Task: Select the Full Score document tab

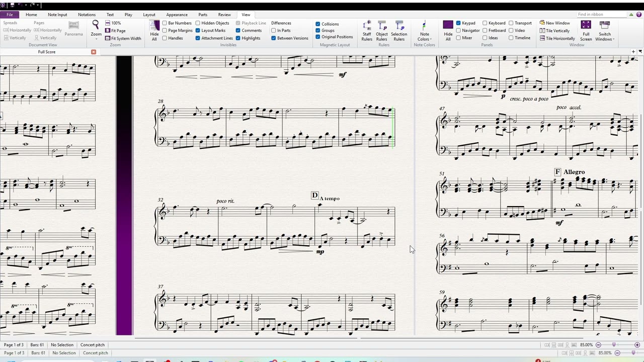Action: pyautogui.click(x=47, y=52)
